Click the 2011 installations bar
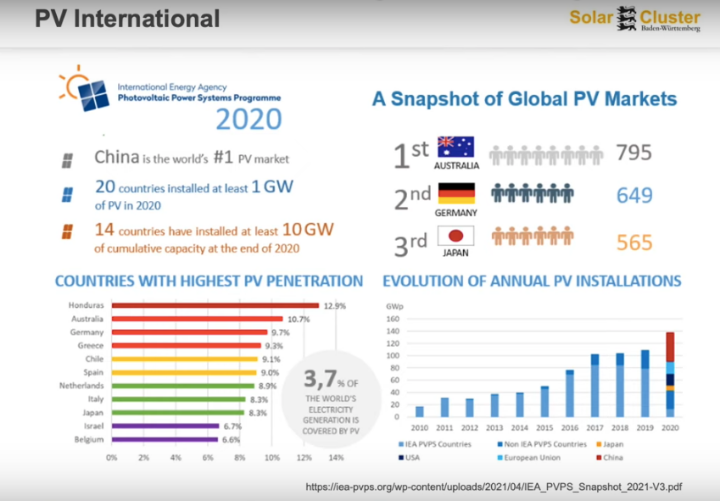This screenshot has width=720, height=501. pos(444,407)
